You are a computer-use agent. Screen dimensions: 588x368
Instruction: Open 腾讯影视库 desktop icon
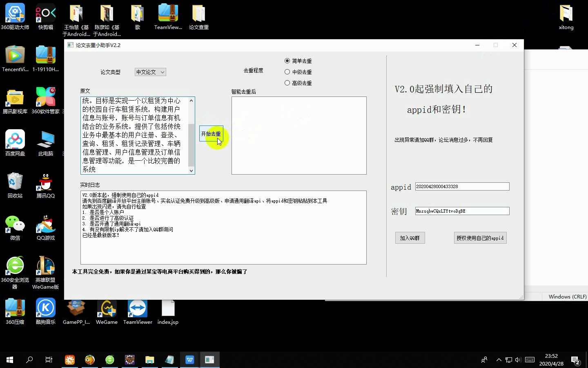[x=15, y=101]
